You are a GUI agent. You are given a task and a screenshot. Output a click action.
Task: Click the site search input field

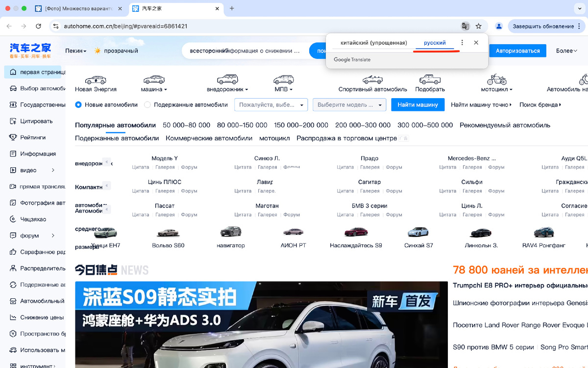[245, 51]
